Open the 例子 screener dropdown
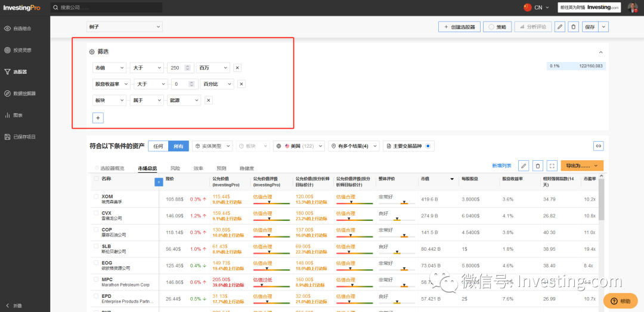644x312 pixels. tap(125, 27)
